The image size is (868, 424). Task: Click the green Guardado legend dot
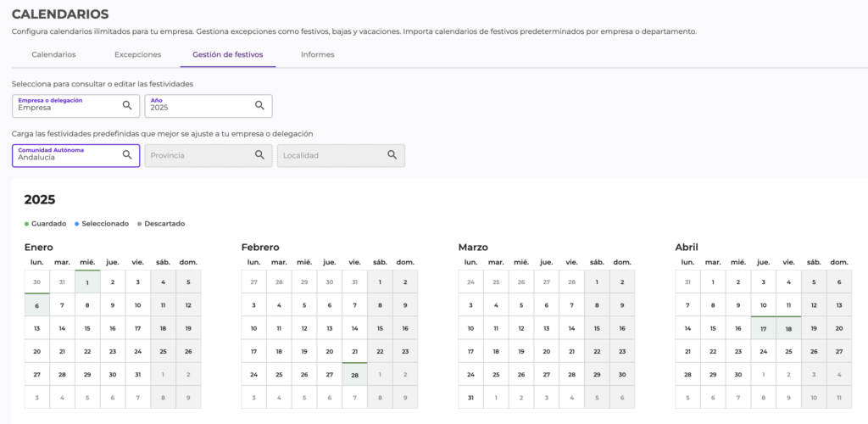pyautogui.click(x=26, y=224)
